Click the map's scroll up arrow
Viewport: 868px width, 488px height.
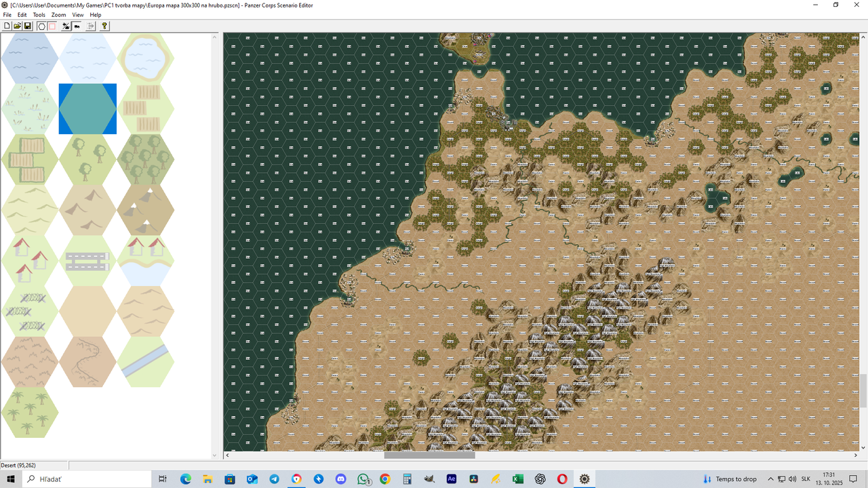(863, 37)
